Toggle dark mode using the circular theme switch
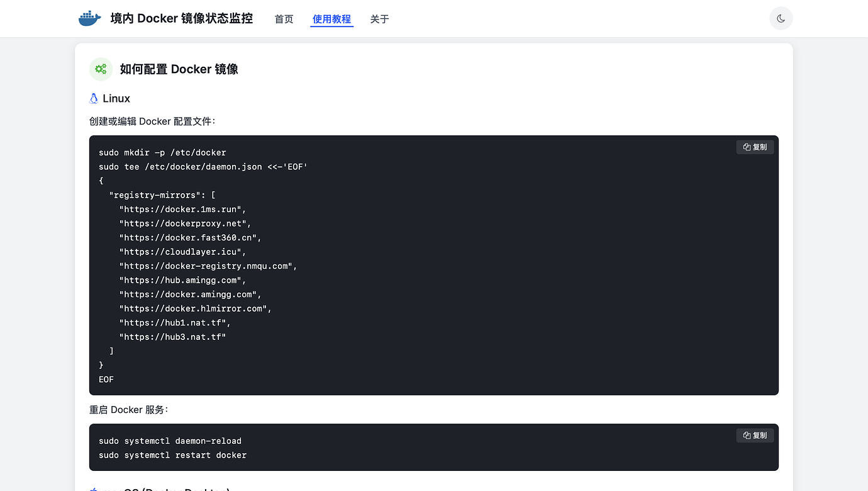Screen dimensions: 868x491 coord(781,18)
